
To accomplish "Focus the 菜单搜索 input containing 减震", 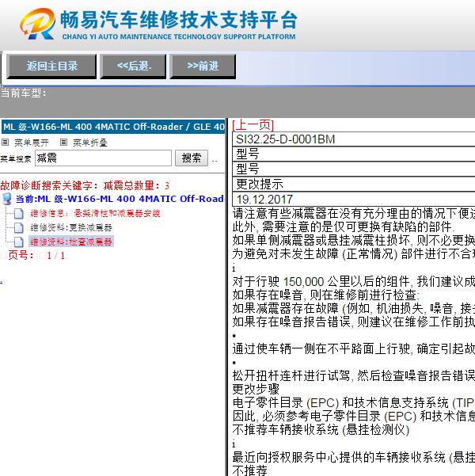I will click(x=103, y=158).
